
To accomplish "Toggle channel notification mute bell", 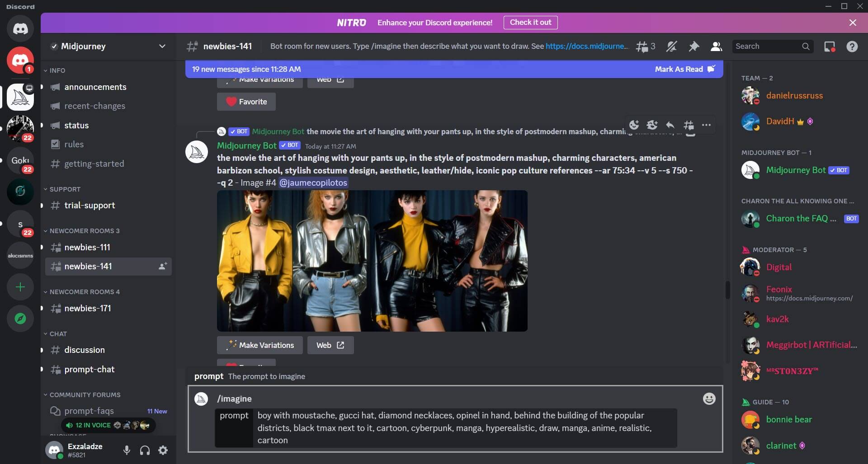I will 671,46.
